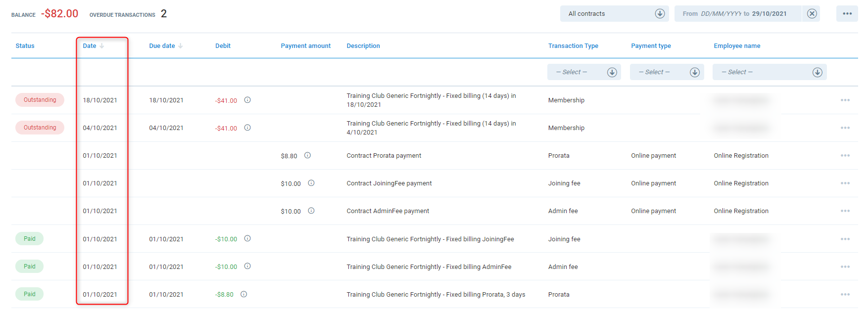
Task: Click the Paid badge for JoiningFee row
Action: (x=29, y=239)
